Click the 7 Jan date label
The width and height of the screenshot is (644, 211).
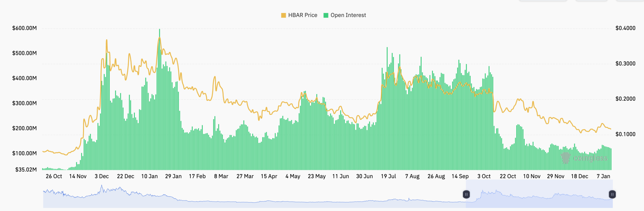click(x=603, y=176)
